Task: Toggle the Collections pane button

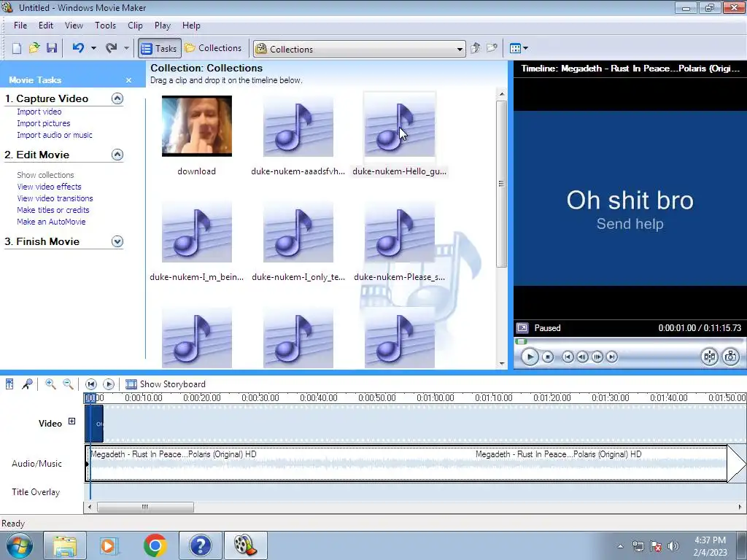Action: pos(213,48)
